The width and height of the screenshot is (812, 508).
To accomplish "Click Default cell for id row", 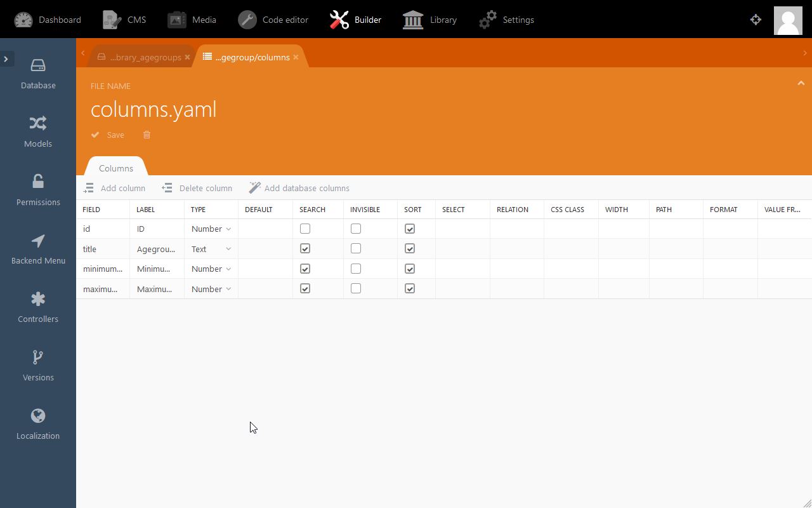I will pyautogui.click(x=265, y=229).
